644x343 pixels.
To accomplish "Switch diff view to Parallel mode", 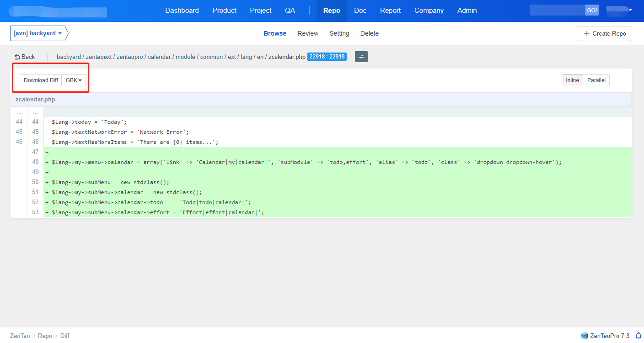I will pos(596,80).
